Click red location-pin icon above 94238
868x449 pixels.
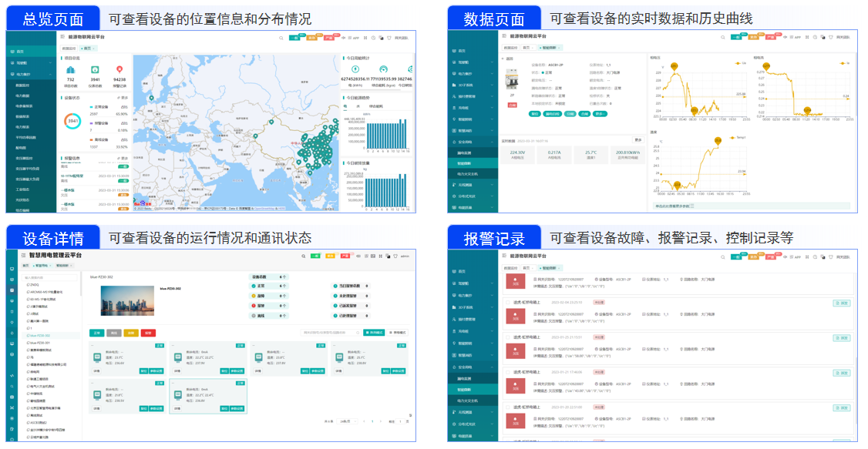pyautogui.click(x=119, y=70)
